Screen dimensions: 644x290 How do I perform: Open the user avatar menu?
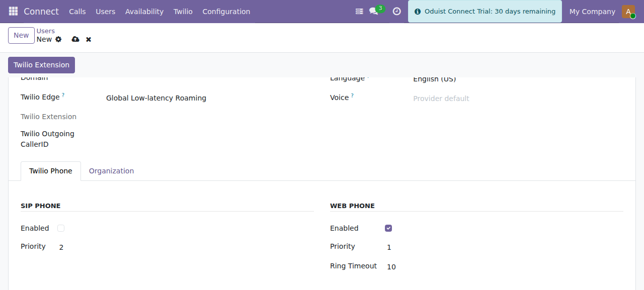pyautogui.click(x=628, y=12)
